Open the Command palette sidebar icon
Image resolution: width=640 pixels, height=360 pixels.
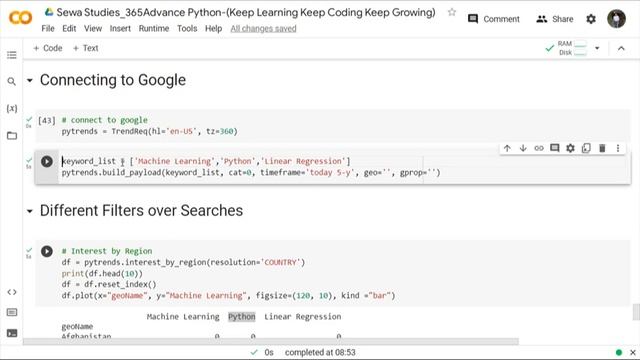[12, 313]
